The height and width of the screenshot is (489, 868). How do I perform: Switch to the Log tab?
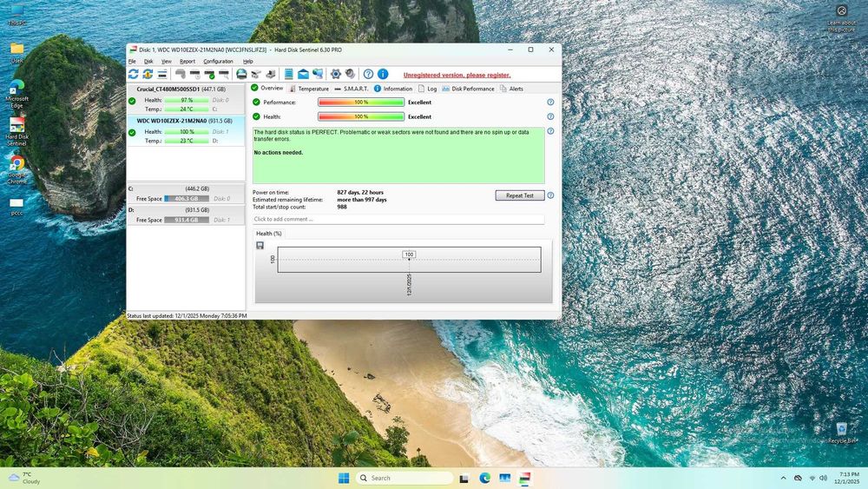coord(427,89)
